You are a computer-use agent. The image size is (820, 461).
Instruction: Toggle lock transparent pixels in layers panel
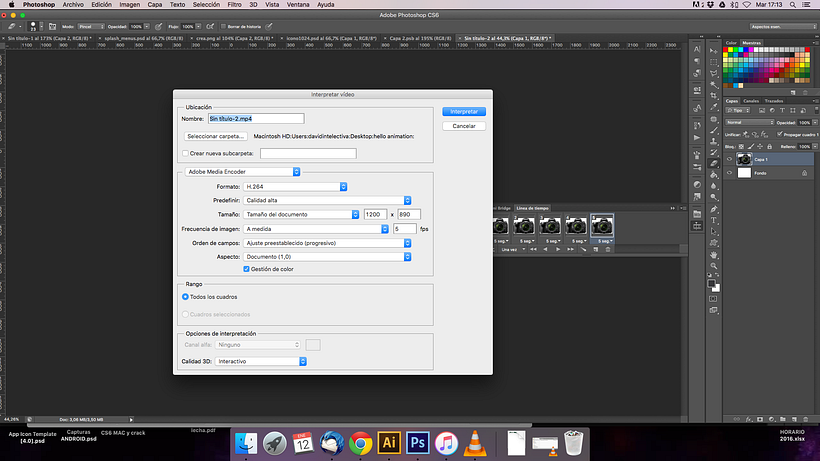[x=741, y=146]
